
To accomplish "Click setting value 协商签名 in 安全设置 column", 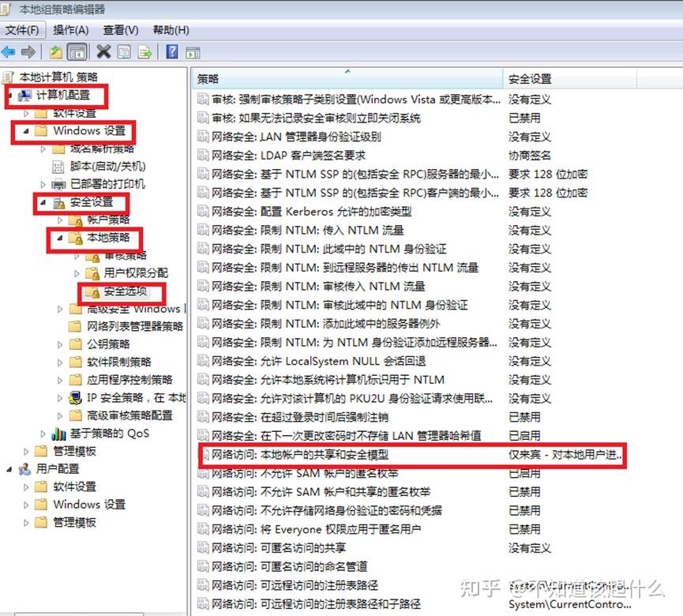I will point(530,156).
